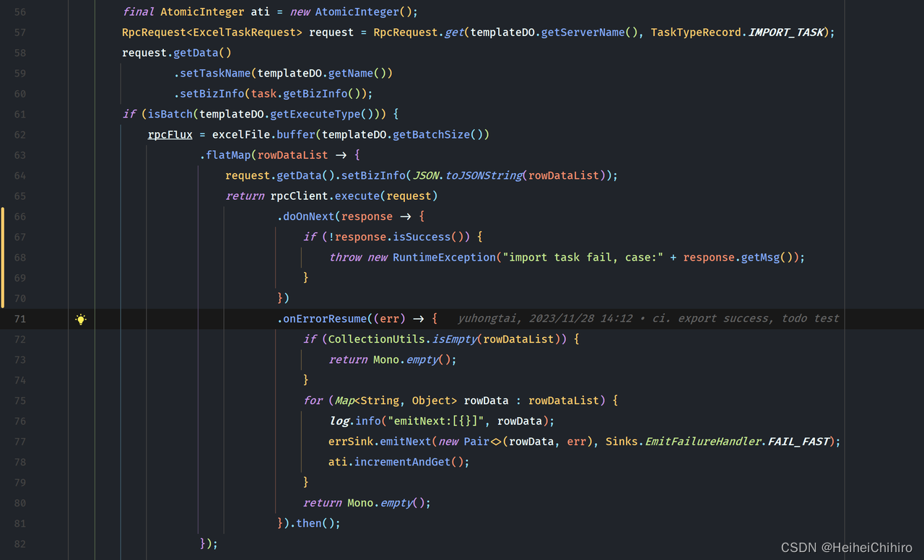The height and width of the screenshot is (560, 924).
Task: Click line number 82 in the gutter
Action: click(19, 543)
